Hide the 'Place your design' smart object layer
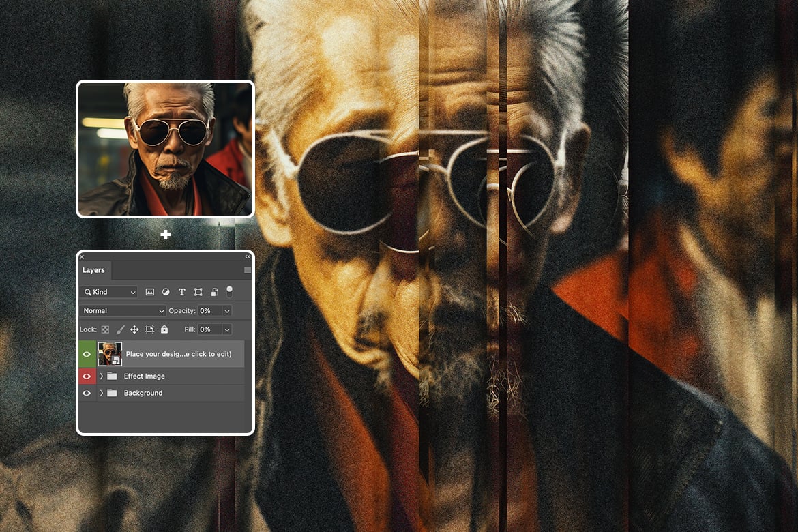 (x=87, y=354)
